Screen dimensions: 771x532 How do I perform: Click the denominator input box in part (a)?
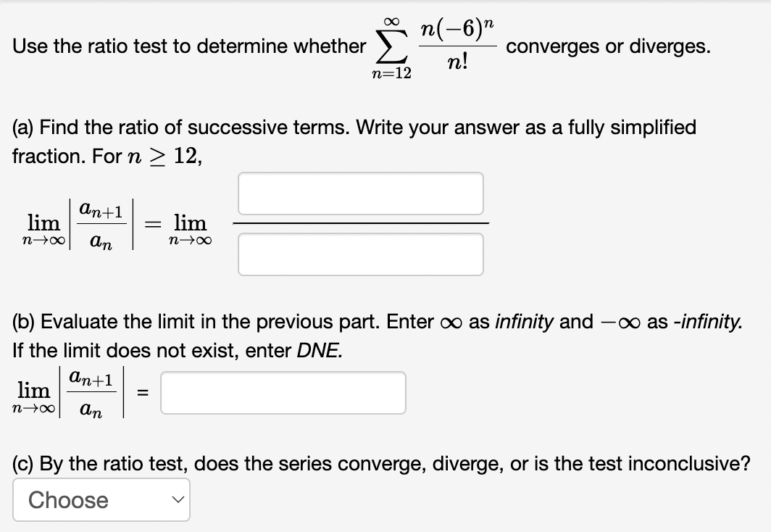point(360,254)
